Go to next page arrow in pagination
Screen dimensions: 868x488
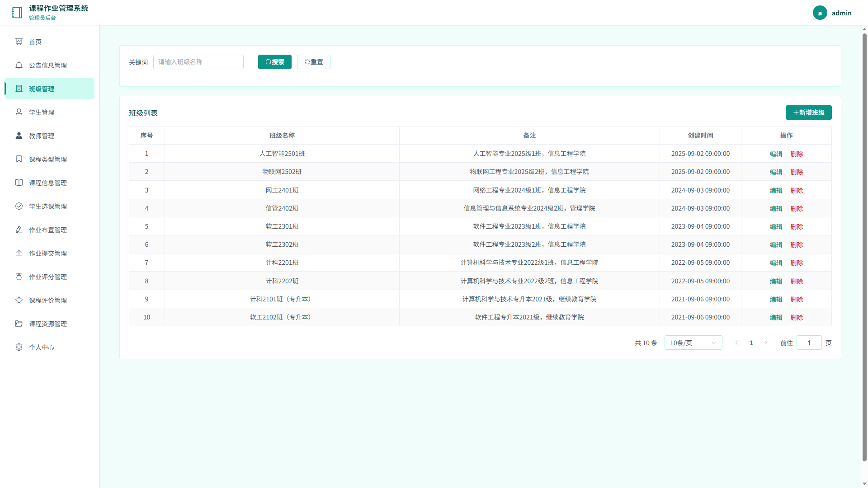click(x=766, y=343)
